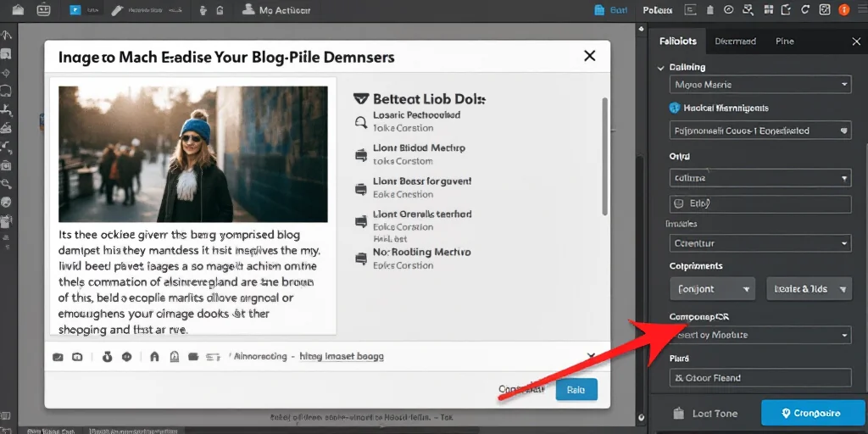Click the orange circular alert icon
The image size is (868, 434).
tap(844, 9)
